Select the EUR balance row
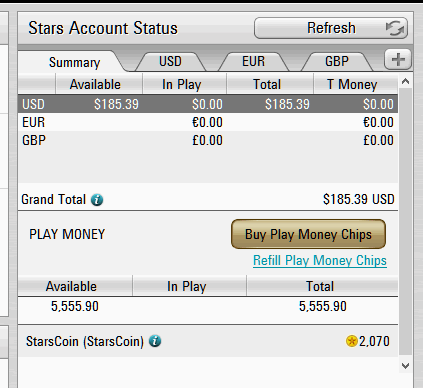Image resolution: width=423 pixels, height=388 pixels. click(208, 122)
